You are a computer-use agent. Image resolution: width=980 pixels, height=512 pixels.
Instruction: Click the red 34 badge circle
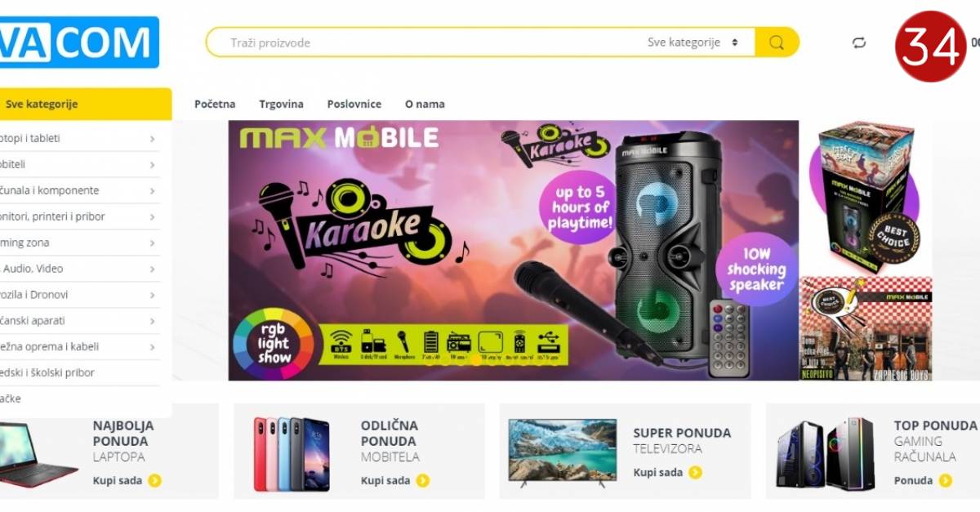pyautogui.click(x=931, y=47)
